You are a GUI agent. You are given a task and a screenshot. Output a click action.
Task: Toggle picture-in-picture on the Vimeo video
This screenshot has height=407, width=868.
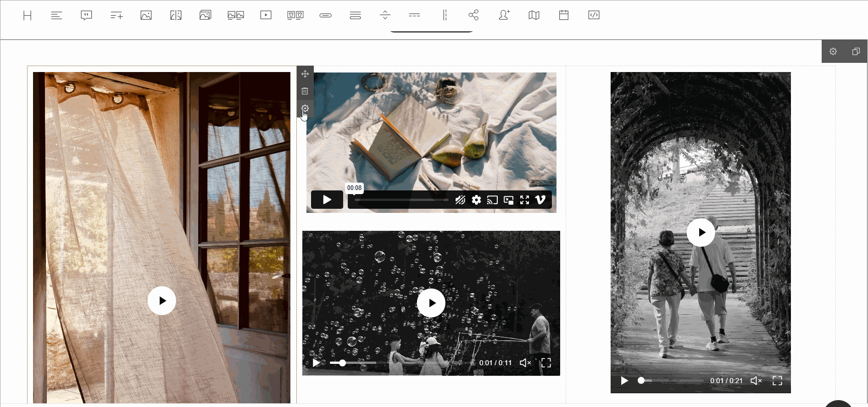509,200
